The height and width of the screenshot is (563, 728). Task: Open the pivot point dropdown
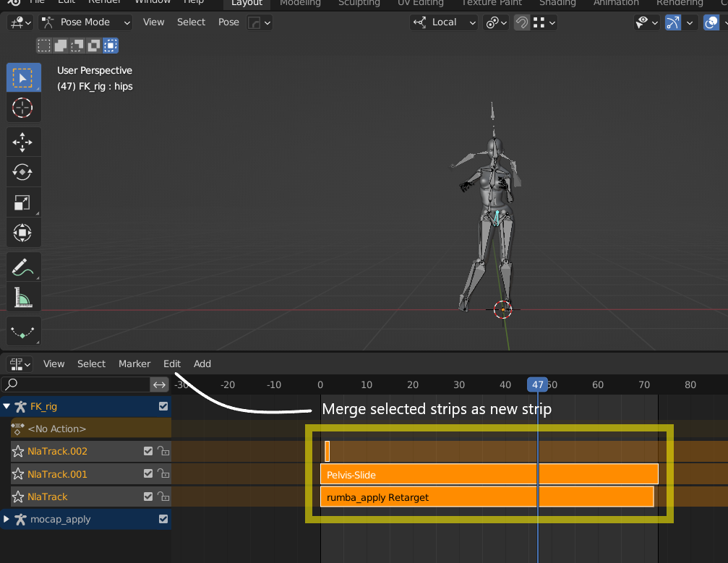click(496, 22)
